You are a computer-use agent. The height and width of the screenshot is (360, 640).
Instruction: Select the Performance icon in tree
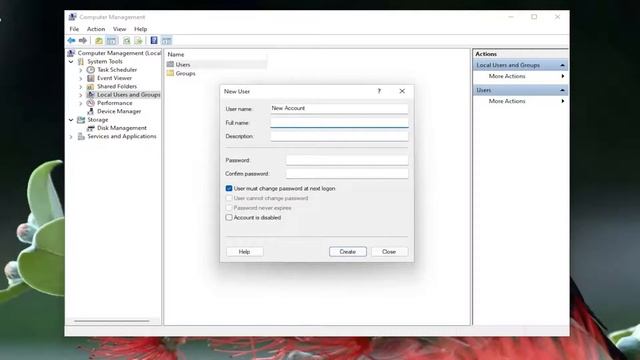point(91,103)
